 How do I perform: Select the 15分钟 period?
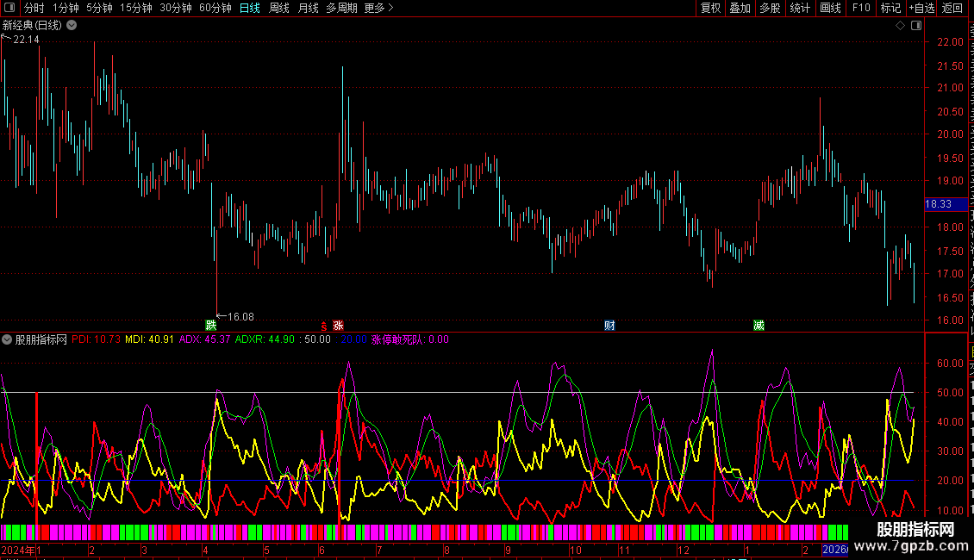pyautogui.click(x=136, y=8)
